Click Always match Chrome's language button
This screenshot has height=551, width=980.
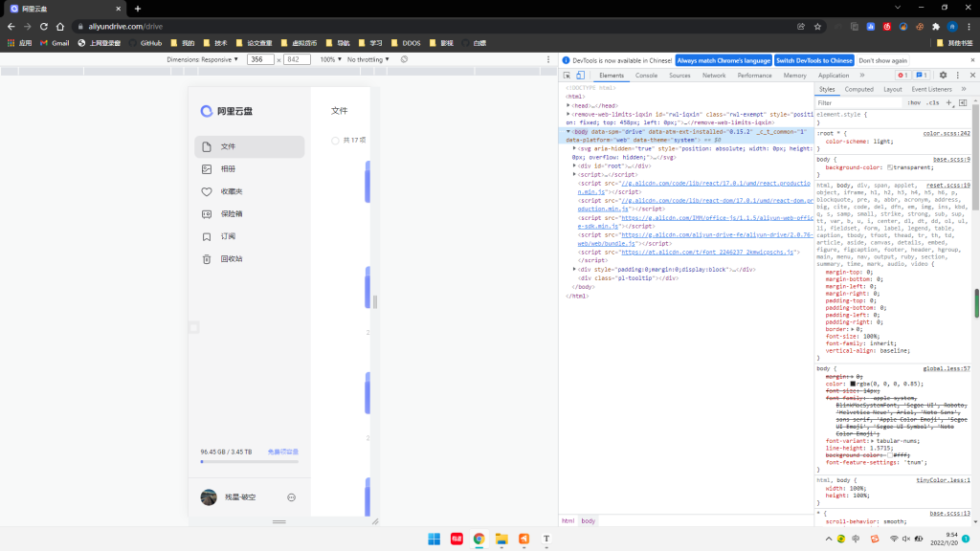tap(724, 60)
